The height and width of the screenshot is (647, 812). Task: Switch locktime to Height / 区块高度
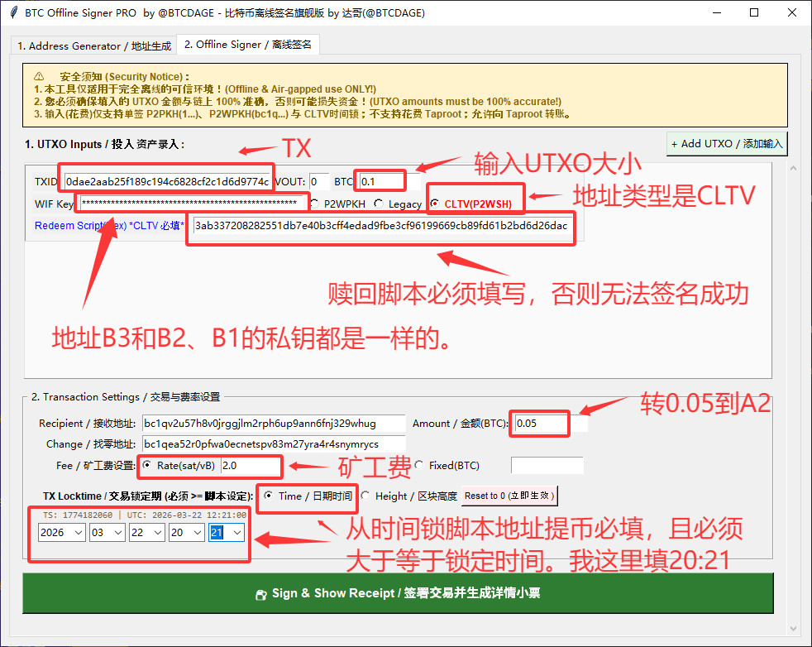(x=365, y=496)
